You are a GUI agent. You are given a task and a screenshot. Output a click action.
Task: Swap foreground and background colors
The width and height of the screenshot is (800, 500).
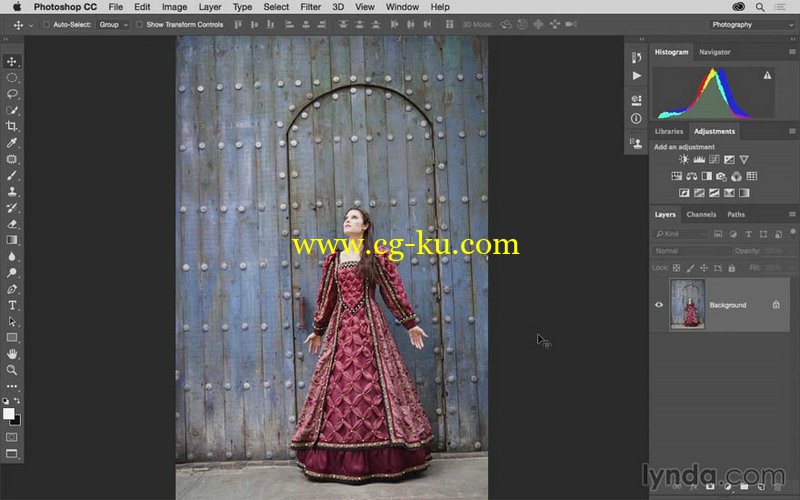17,401
